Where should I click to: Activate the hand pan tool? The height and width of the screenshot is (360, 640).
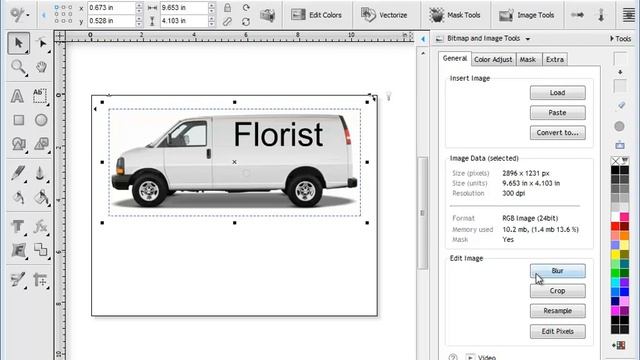(41, 67)
